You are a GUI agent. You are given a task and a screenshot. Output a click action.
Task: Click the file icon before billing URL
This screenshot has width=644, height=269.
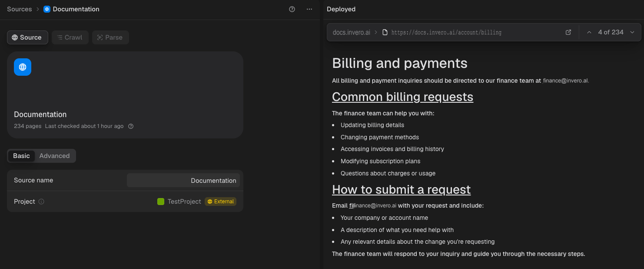(x=385, y=32)
